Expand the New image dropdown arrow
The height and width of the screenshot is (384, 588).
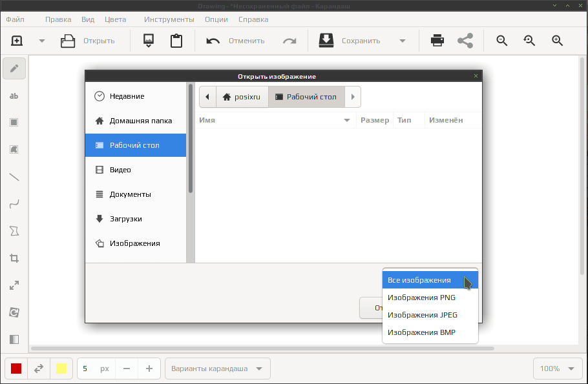(x=42, y=41)
